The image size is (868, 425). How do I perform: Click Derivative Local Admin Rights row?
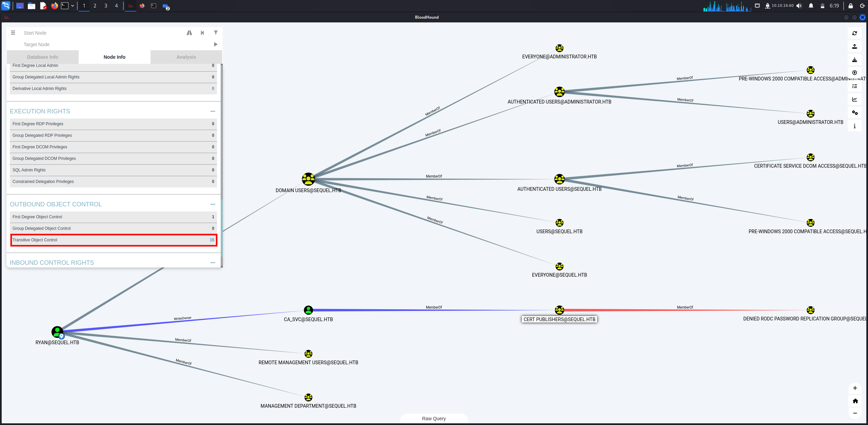coord(113,89)
